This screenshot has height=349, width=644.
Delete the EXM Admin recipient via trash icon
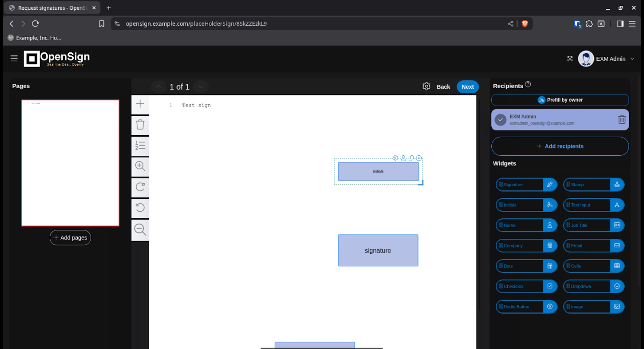(x=622, y=119)
